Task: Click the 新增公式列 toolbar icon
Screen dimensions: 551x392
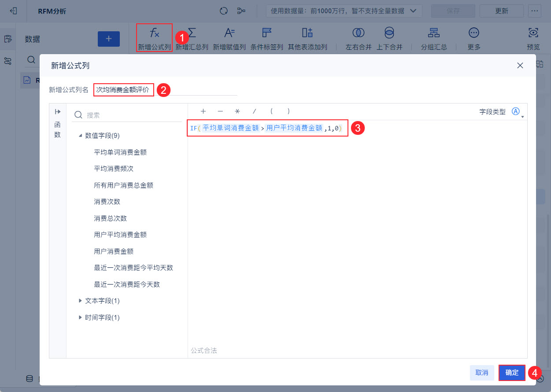Action: (x=154, y=33)
